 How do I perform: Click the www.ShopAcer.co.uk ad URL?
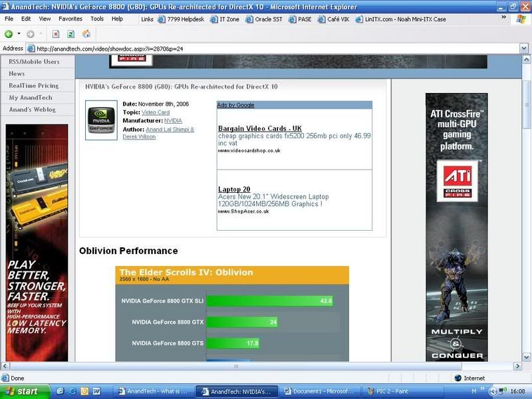243,211
